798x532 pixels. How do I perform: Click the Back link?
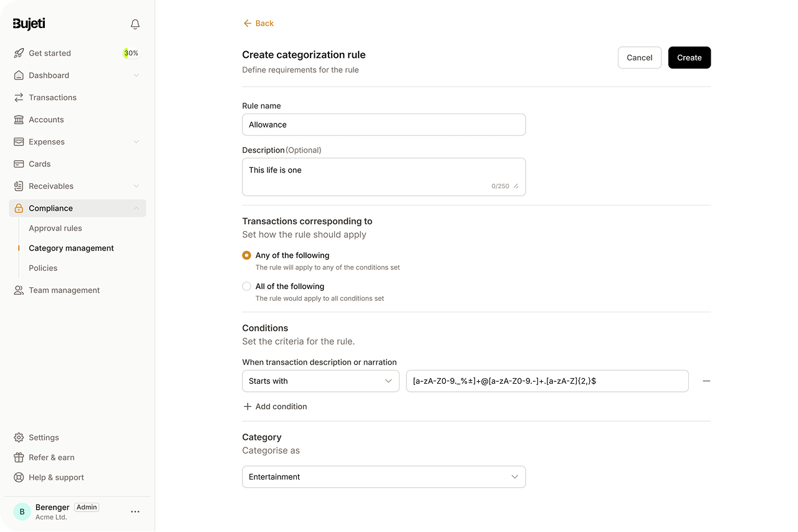(x=258, y=23)
